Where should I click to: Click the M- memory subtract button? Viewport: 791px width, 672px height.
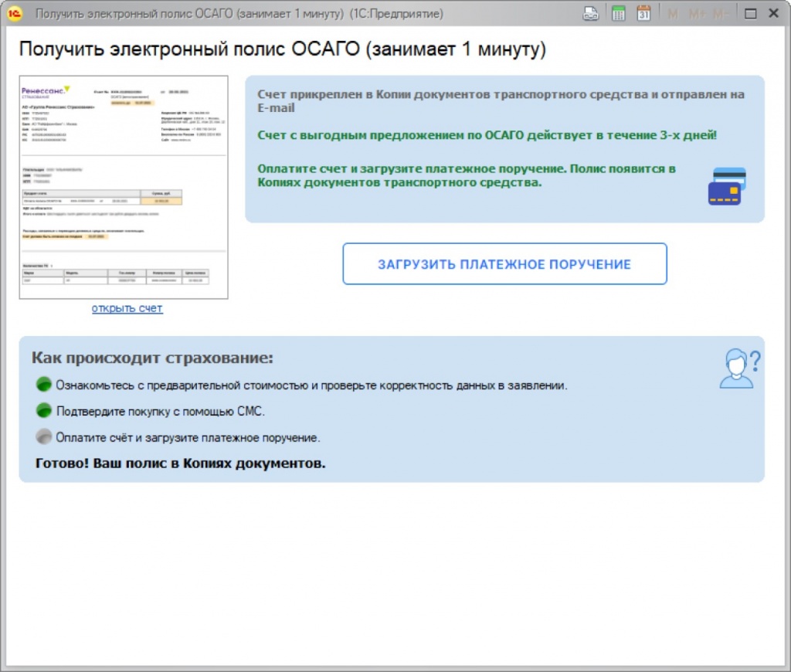(721, 14)
